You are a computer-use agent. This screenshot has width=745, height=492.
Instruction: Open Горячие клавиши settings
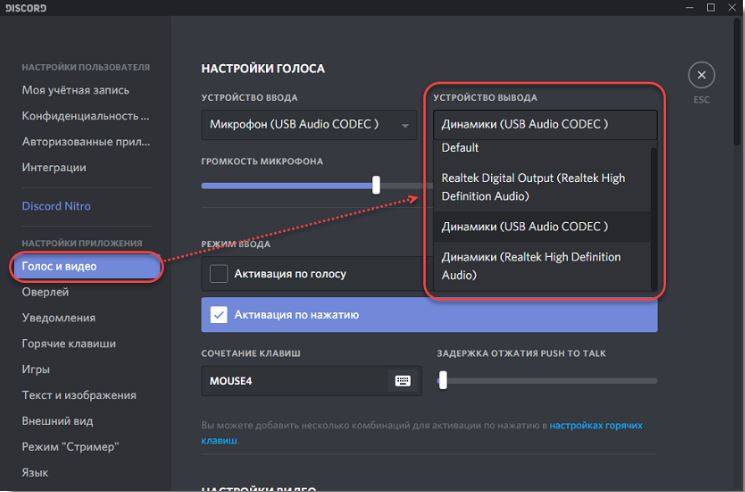click(x=68, y=343)
